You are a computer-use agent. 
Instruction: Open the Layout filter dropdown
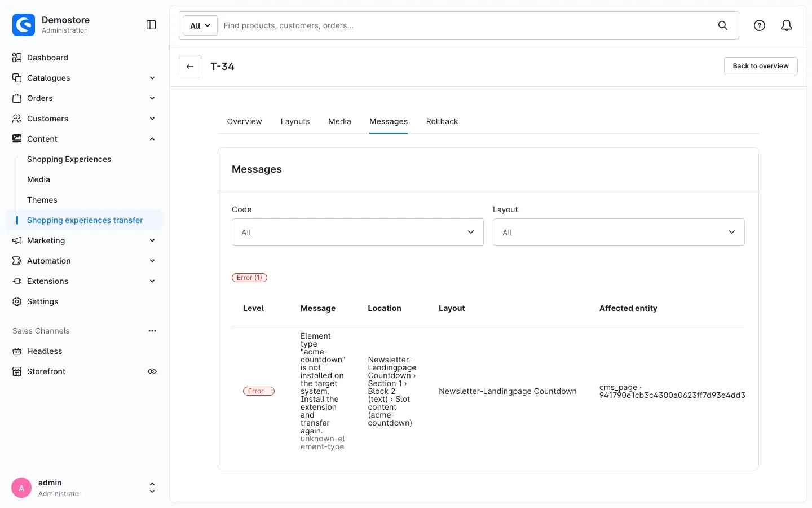pos(619,232)
